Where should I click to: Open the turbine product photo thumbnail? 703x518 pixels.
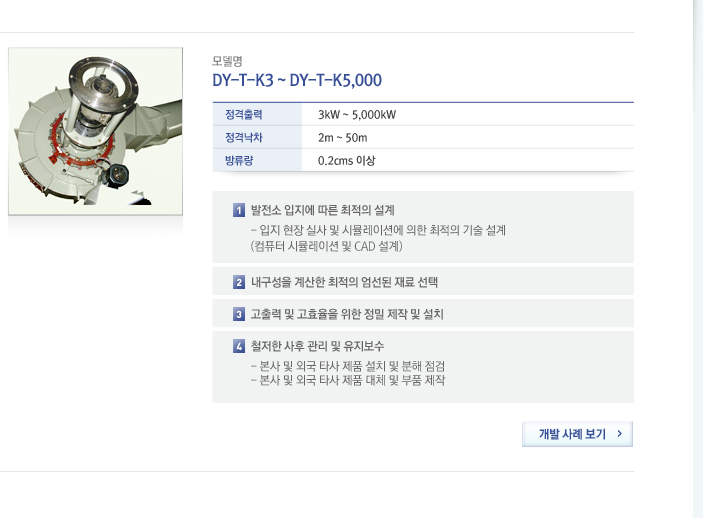tap(95, 131)
